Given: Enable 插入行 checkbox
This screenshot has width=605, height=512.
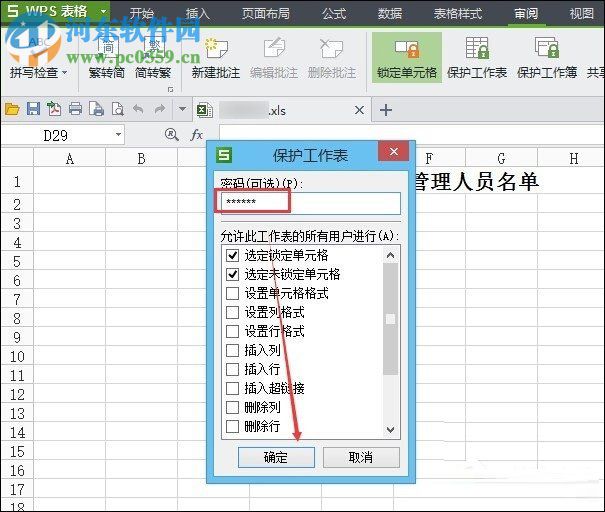Looking at the screenshot, I should [x=232, y=369].
